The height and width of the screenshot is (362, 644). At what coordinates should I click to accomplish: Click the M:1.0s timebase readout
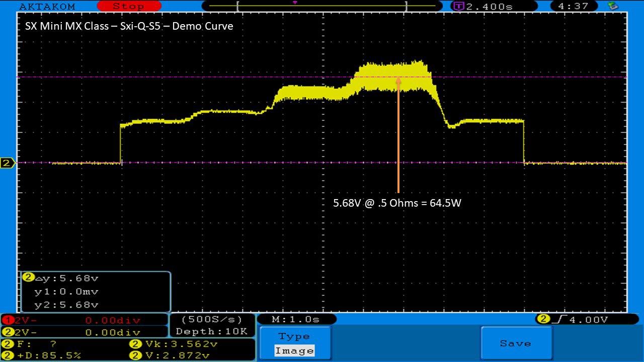click(x=296, y=319)
